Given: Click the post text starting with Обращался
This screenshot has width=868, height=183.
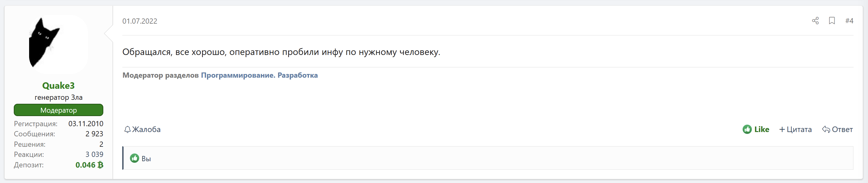Looking at the screenshot, I should 281,52.
